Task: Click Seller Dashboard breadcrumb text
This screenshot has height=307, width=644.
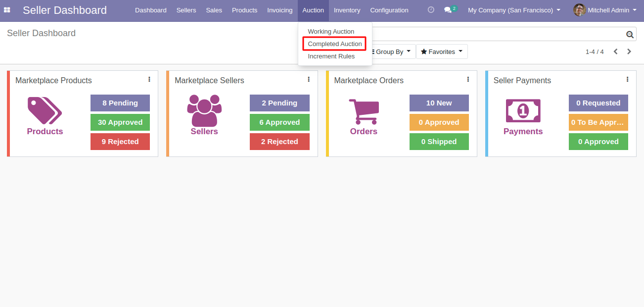Action: [x=41, y=33]
